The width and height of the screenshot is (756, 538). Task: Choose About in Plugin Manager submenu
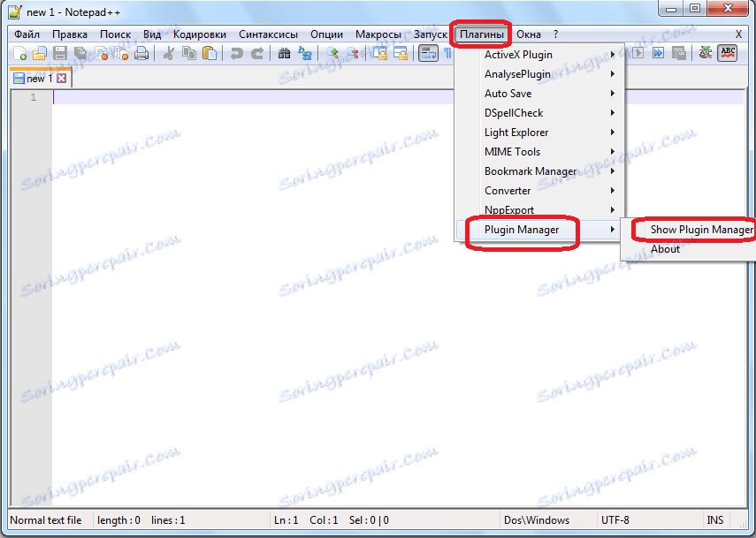click(x=665, y=249)
